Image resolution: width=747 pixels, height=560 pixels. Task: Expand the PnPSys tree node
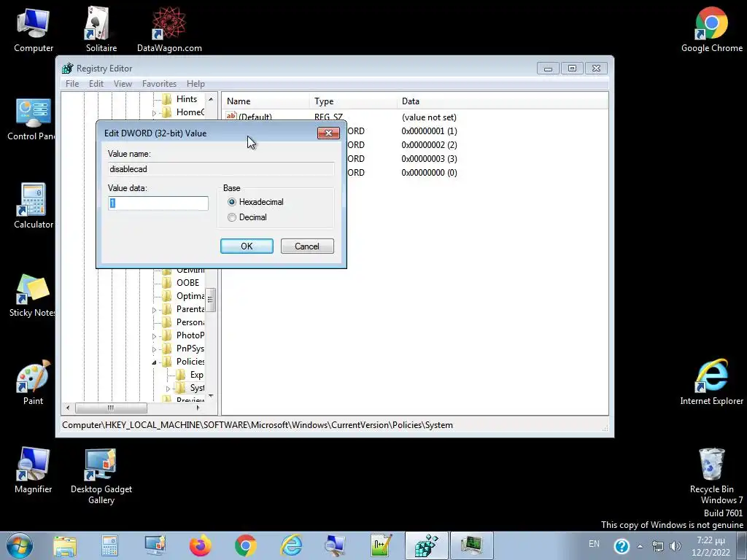coord(154,349)
